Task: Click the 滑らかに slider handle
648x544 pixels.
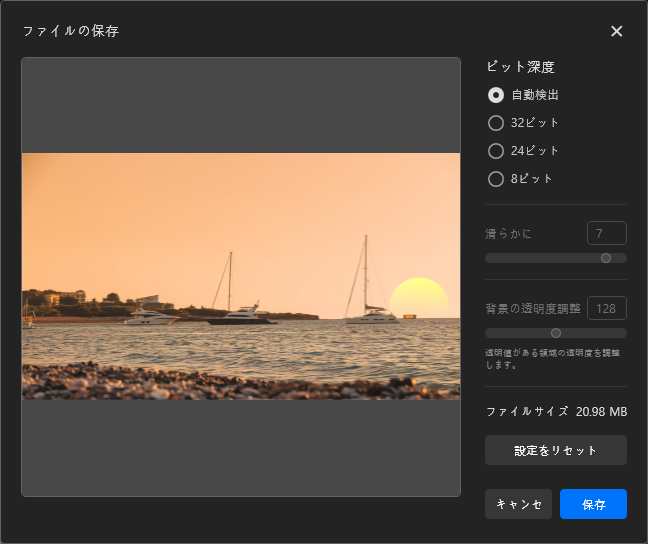Action: coord(606,258)
